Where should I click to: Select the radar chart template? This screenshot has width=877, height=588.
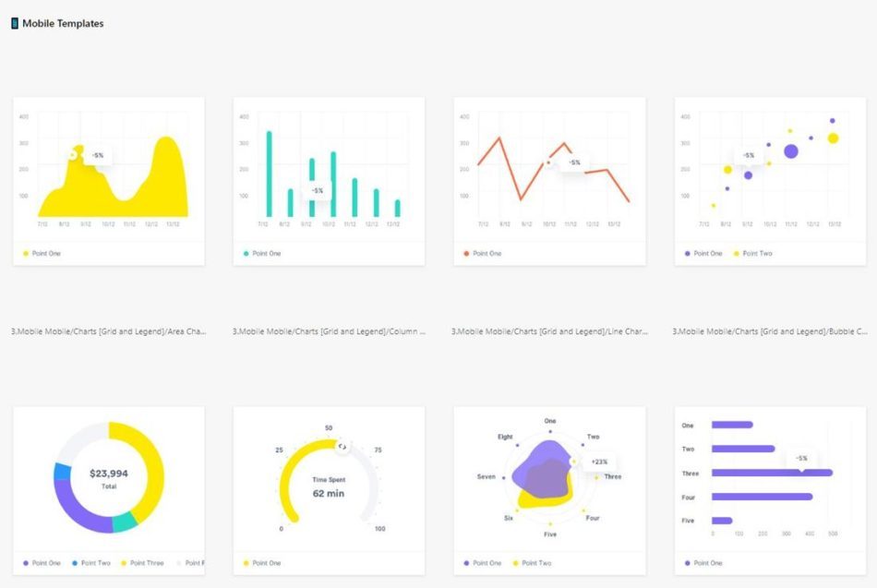point(550,491)
